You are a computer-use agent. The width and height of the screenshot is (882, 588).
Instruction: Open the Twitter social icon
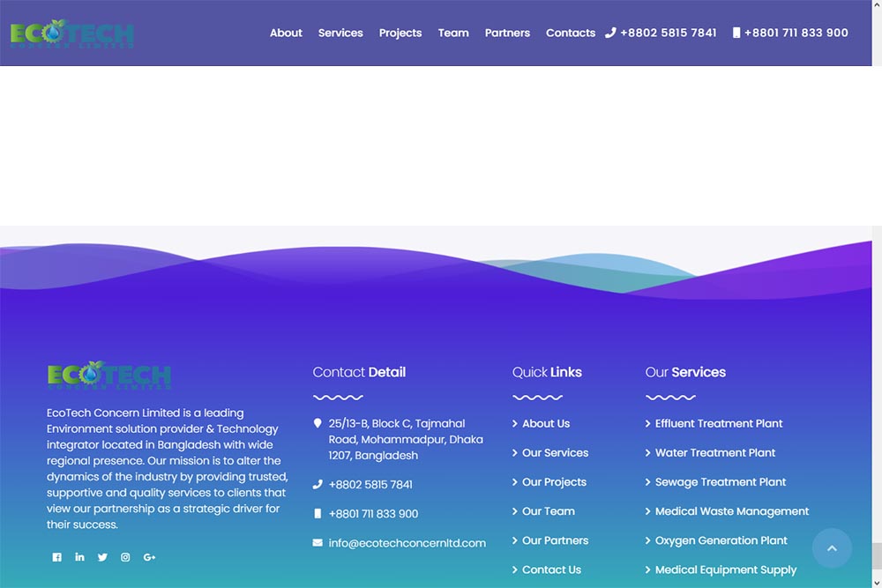[x=102, y=557]
